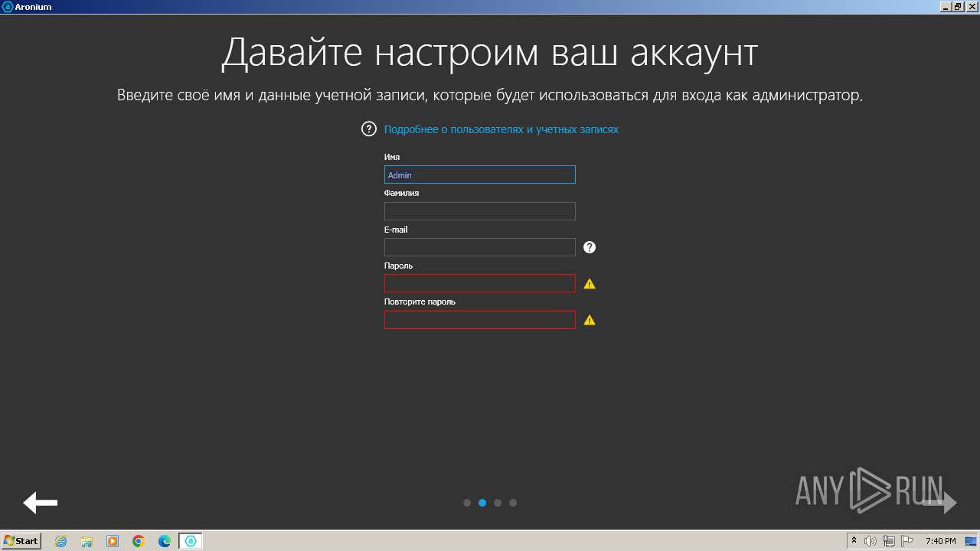
Task: Launch Microsoft Edge from taskbar
Action: point(165,541)
